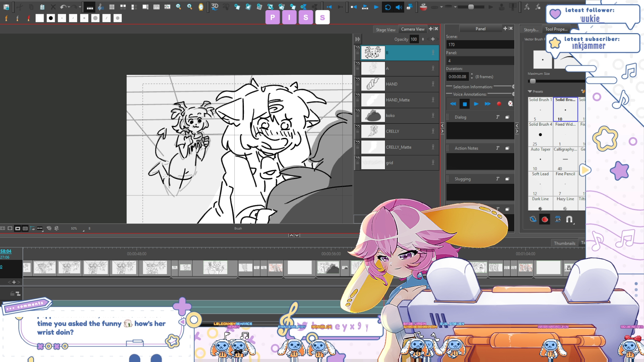The height and width of the screenshot is (362, 644).
Task: Expand the layer panel double-arrow
Action: coord(358,39)
